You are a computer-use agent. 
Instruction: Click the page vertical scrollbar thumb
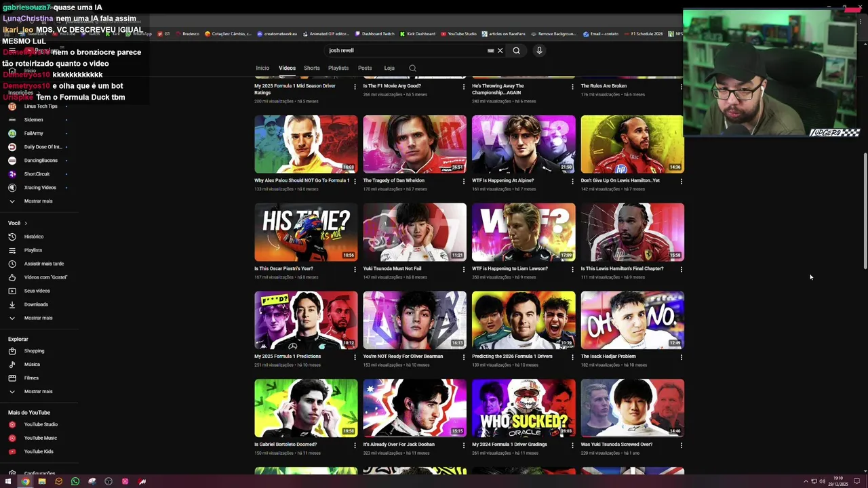tap(865, 212)
